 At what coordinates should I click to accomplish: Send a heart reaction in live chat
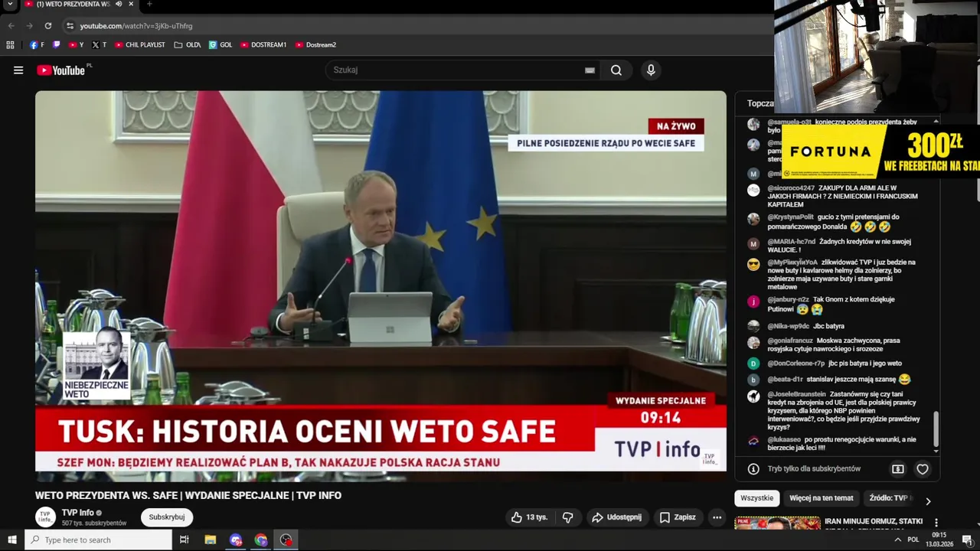923,469
